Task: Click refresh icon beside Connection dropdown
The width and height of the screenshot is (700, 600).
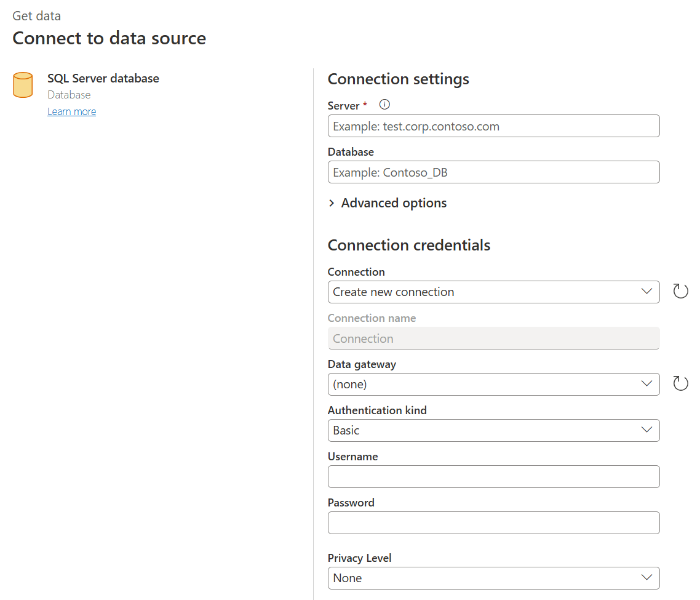Action: [680, 290]
